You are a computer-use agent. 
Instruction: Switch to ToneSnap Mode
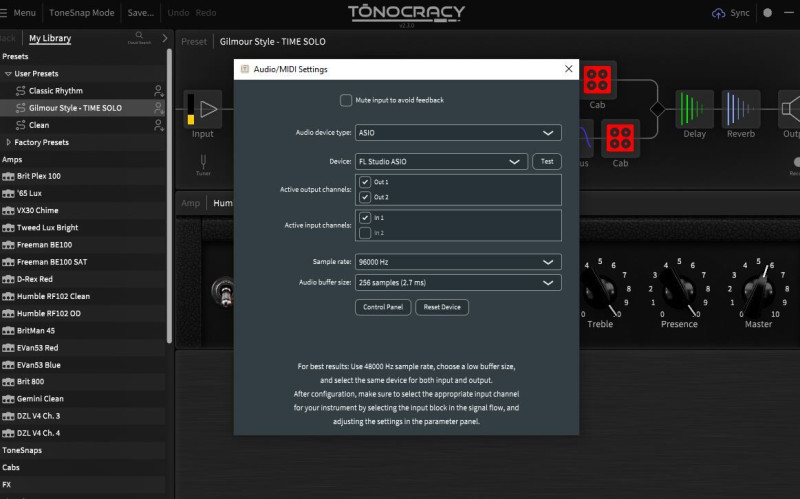[x=82, y=13]
